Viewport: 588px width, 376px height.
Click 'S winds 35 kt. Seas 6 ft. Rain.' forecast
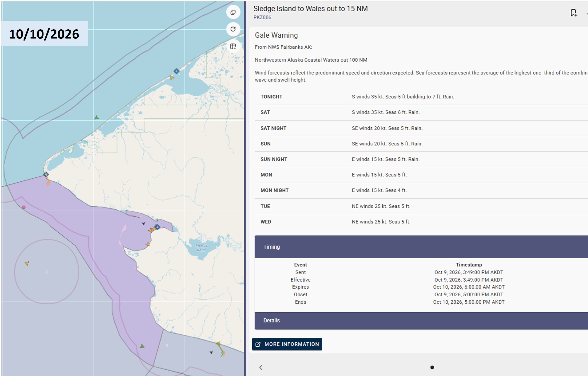[x=386, y=112]
